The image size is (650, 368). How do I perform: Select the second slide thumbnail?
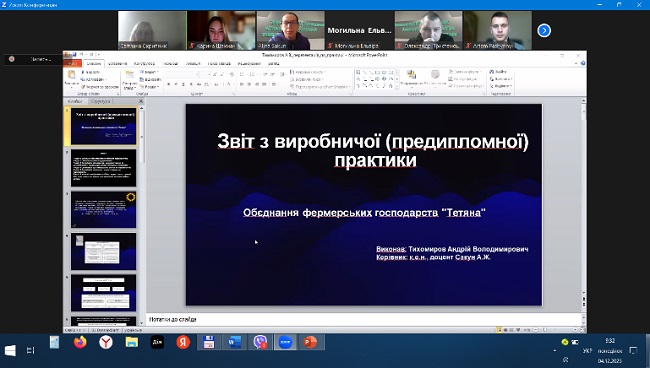103,168
